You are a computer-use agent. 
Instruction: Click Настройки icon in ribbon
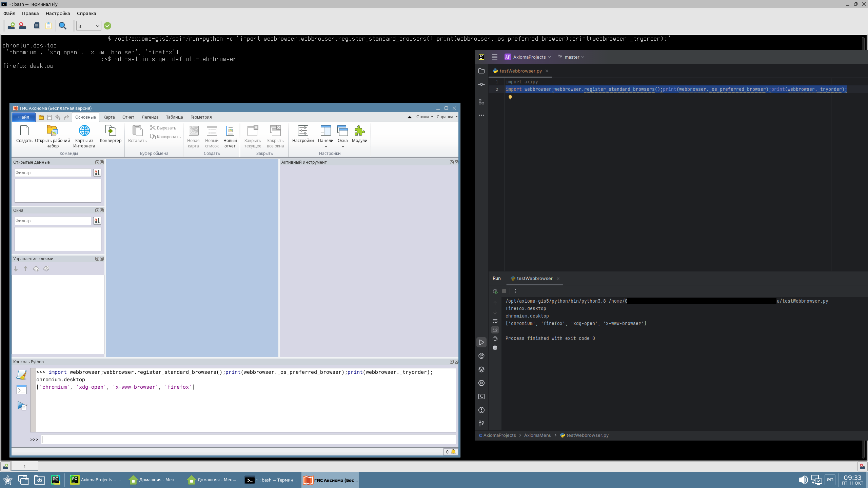[303, 131]
